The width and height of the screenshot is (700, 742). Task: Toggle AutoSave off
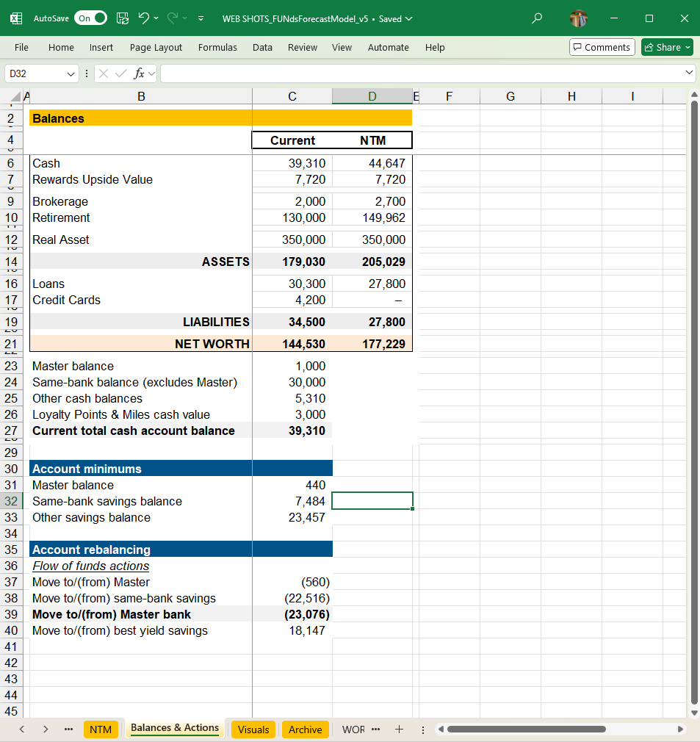click(x=90, y=18)
